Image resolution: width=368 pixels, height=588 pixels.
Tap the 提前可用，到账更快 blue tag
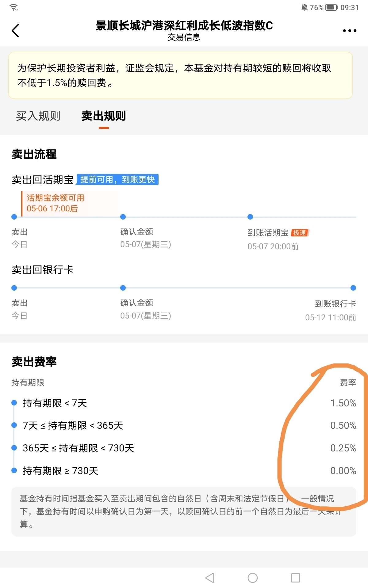(117, 179)
